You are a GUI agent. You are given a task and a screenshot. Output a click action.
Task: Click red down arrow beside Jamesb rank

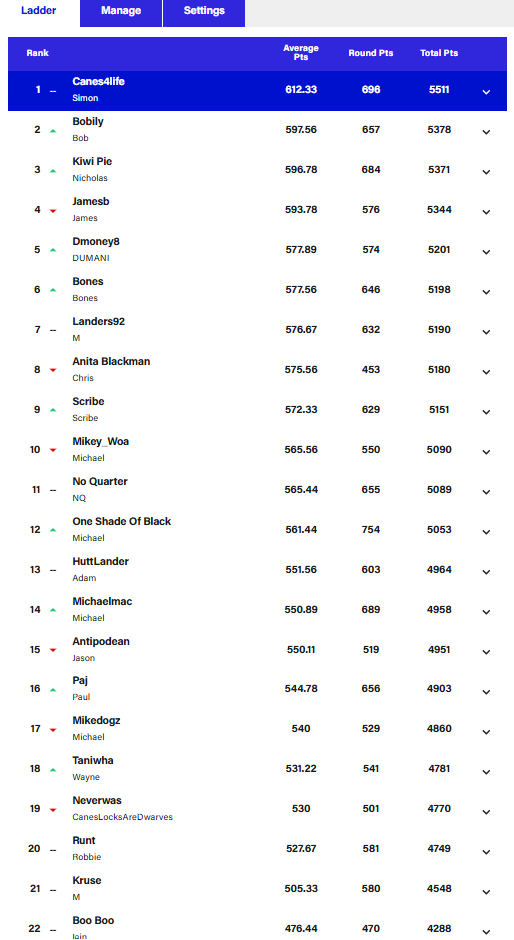click(53, 210)
